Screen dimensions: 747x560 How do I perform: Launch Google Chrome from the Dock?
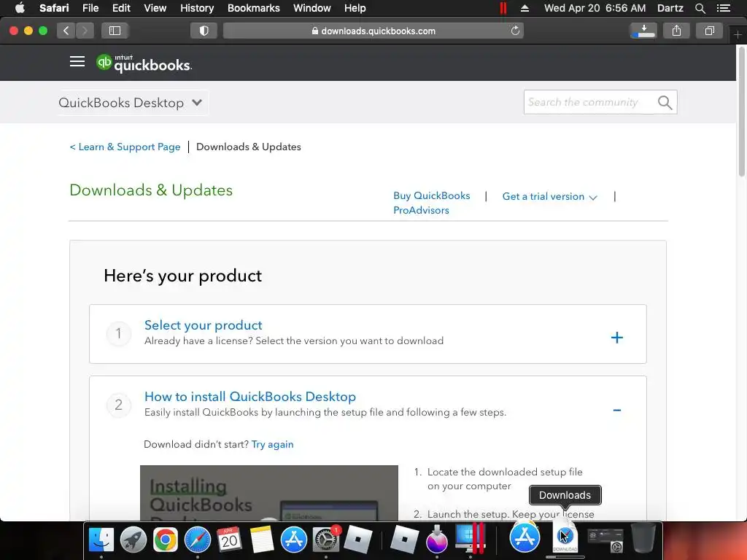pyautogui.click(x=166, y=540)
